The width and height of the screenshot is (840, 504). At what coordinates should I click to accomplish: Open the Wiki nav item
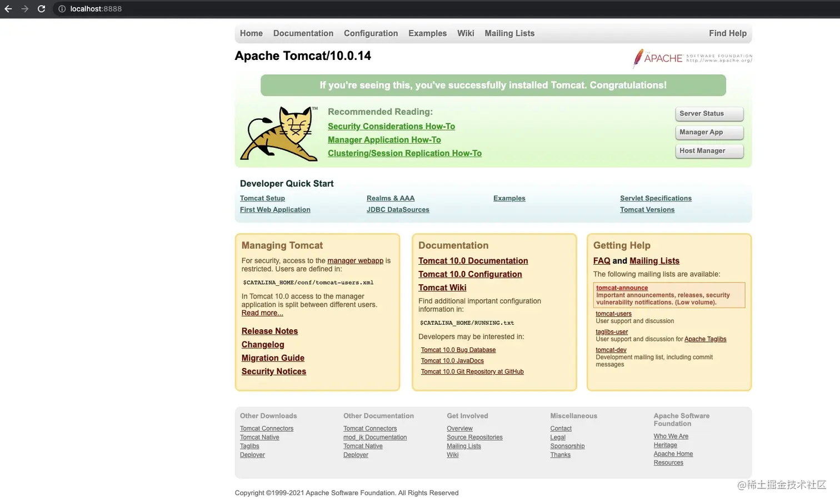tap(466, 33)
